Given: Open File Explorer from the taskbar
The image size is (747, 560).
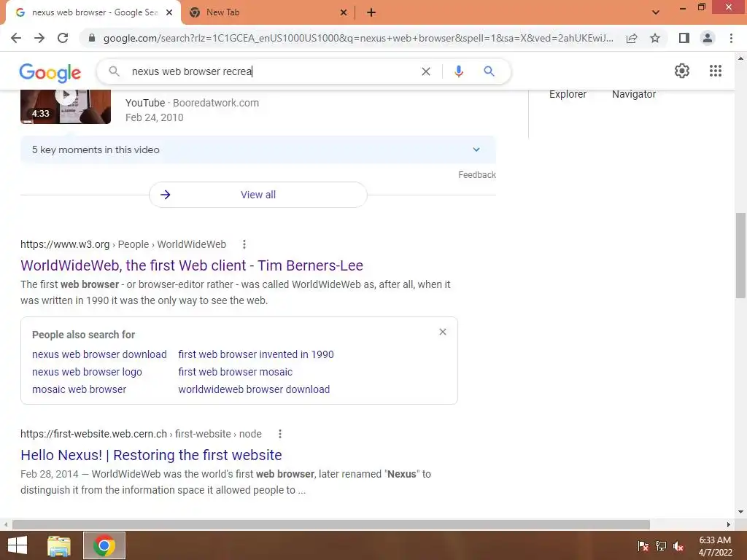Looking at the screenshot, I should pos(59,545).
